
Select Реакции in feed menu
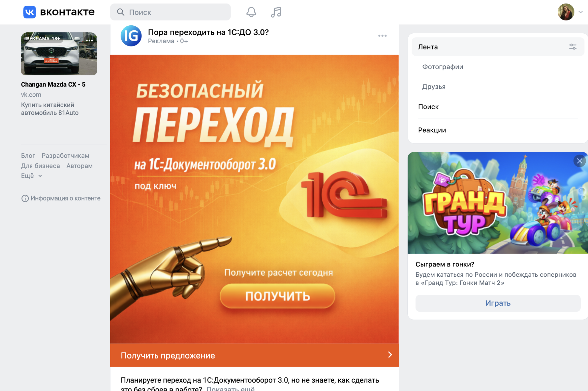coord(432,130)
